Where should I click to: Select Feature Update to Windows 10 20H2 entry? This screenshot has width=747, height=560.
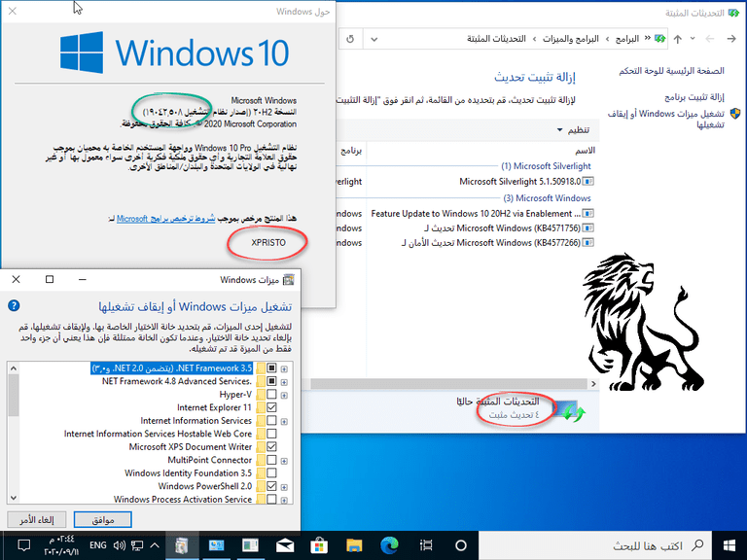click(482, 213)
